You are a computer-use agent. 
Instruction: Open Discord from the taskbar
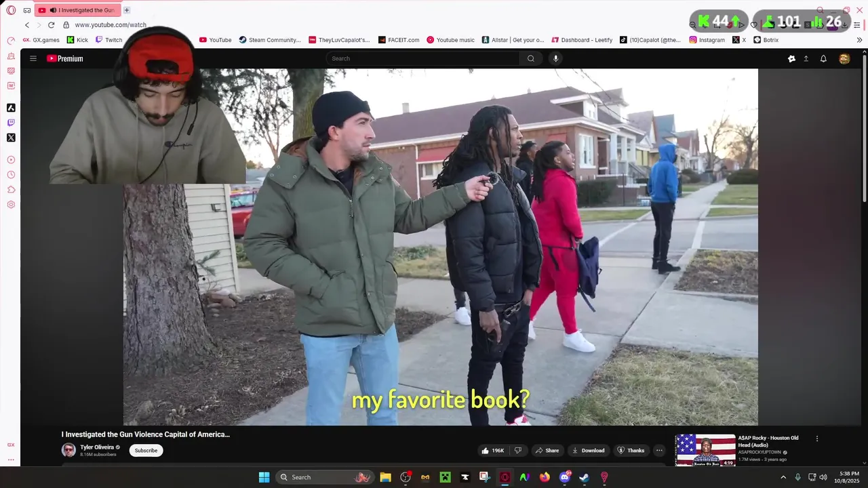coord(564,477)
